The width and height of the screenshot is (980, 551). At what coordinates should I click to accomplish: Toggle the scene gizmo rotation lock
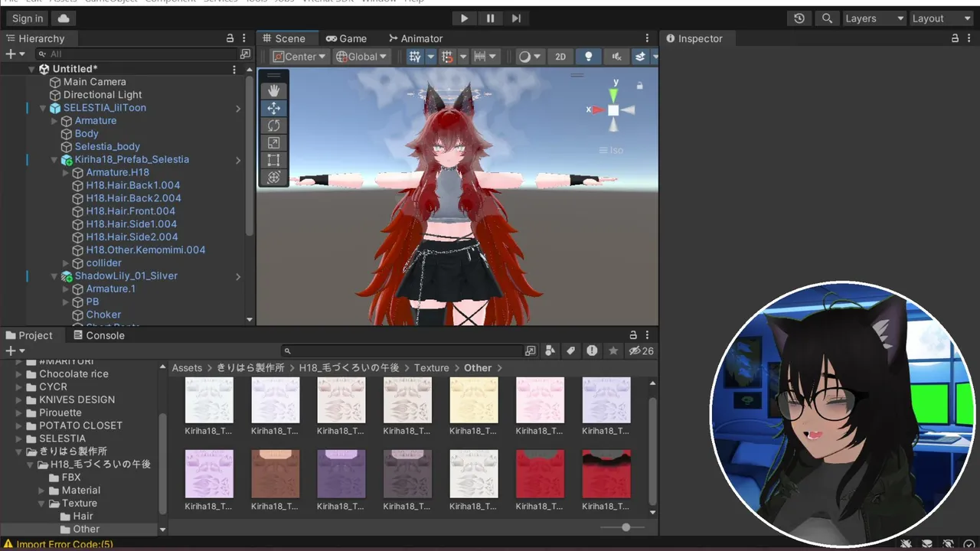(640, 86)
